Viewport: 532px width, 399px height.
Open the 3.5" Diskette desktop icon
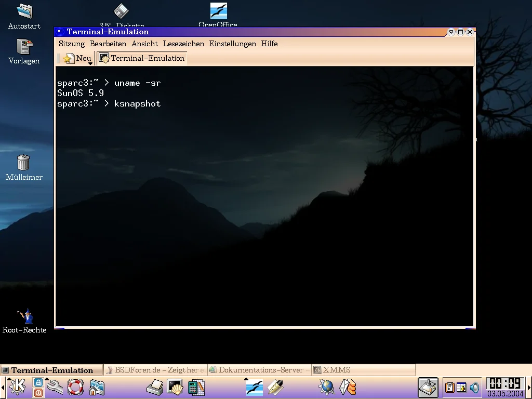click(x=122, y=15)
